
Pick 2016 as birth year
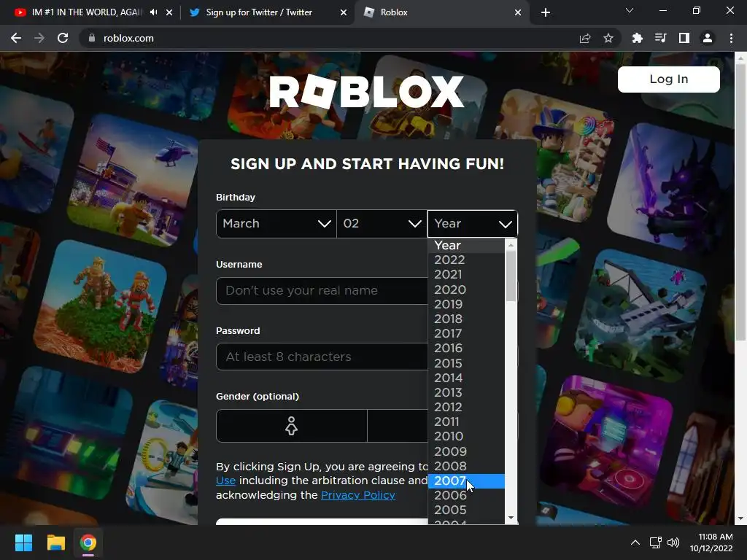tap(466, 349)
